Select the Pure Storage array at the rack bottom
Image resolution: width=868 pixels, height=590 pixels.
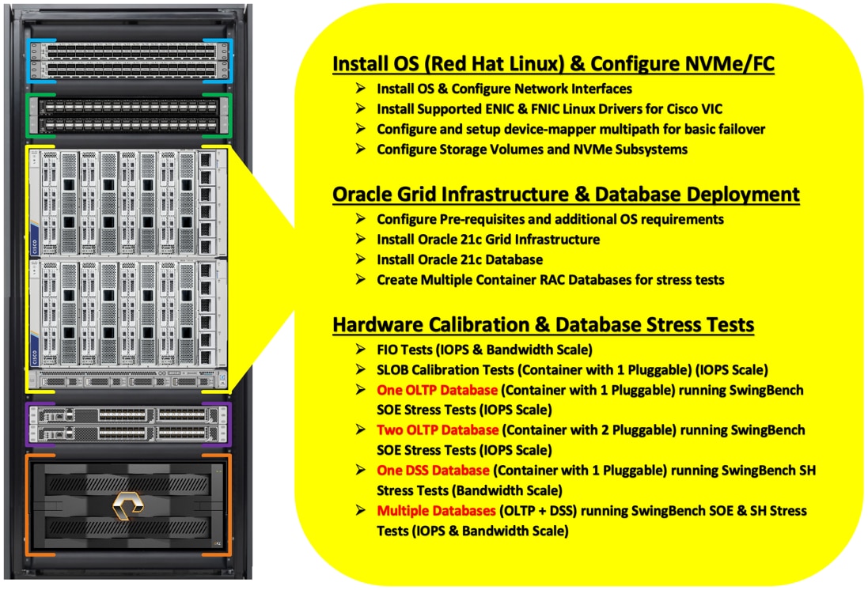click(128, 505)
